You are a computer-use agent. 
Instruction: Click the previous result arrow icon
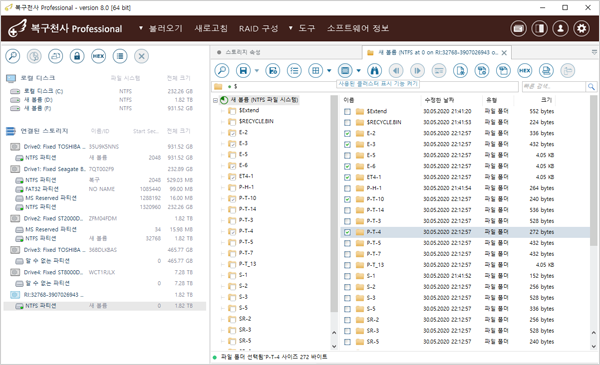pos(396,70)
